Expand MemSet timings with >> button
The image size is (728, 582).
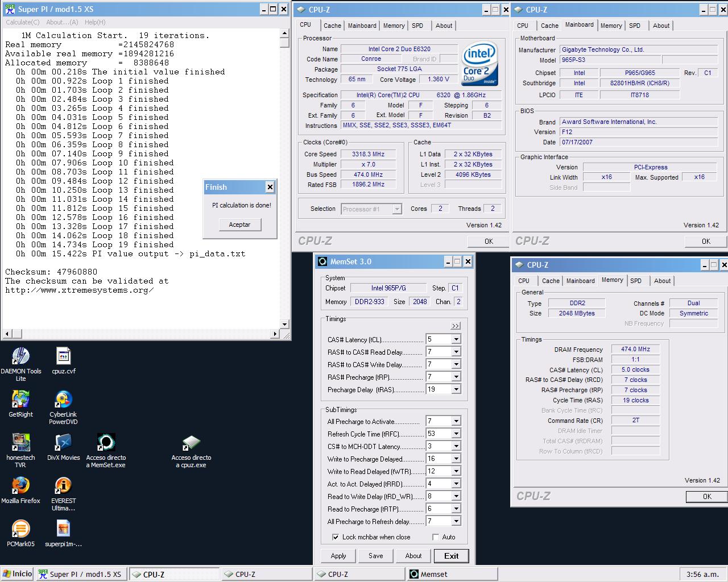click(x=456, y=326)
